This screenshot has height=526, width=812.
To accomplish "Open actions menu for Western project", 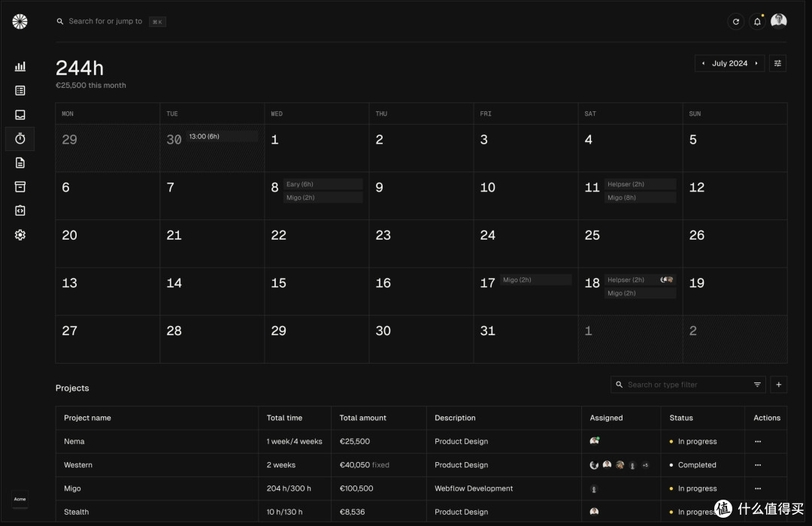I will point(757,465).
